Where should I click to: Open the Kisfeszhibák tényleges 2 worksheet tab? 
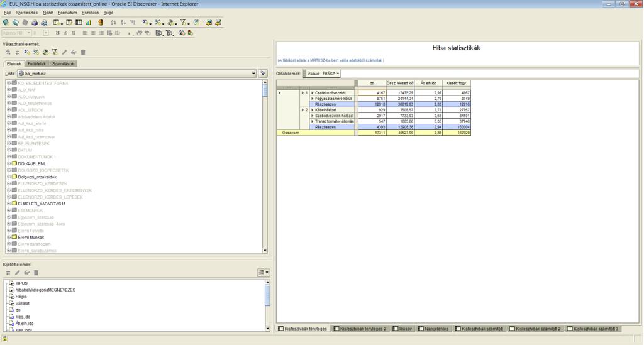pos(360,329)
